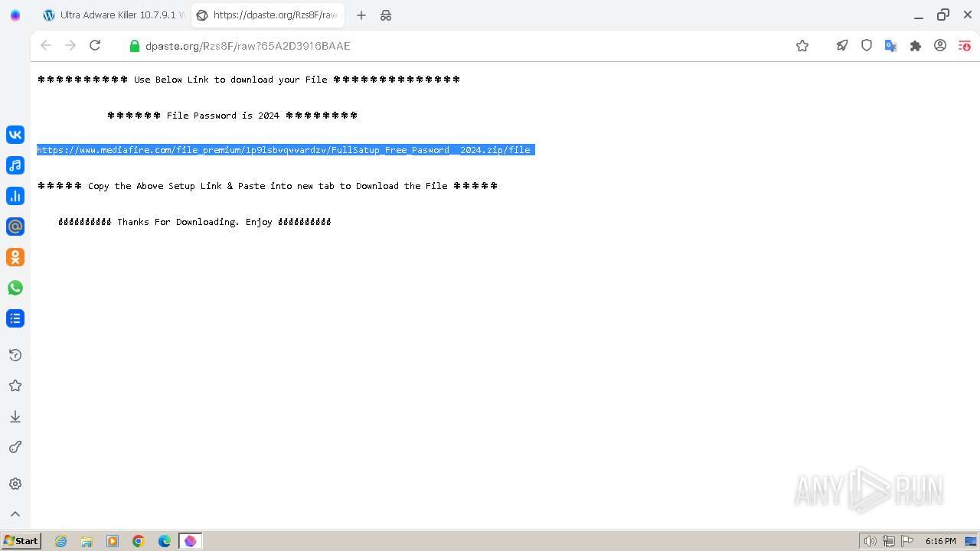Click the 'File Password is 2024' text
The width and height of the screenshot is (980, 551).
click(x=223, y=116)
